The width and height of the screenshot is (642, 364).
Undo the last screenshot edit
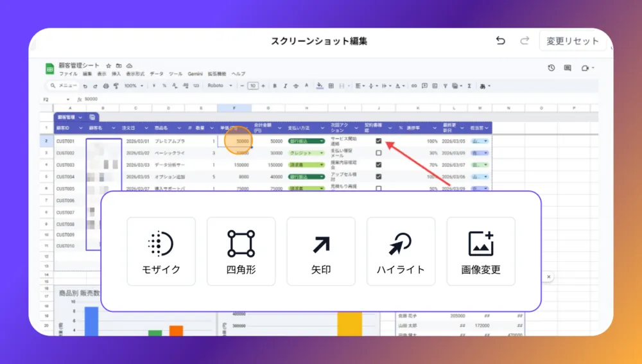coord(500,40)
